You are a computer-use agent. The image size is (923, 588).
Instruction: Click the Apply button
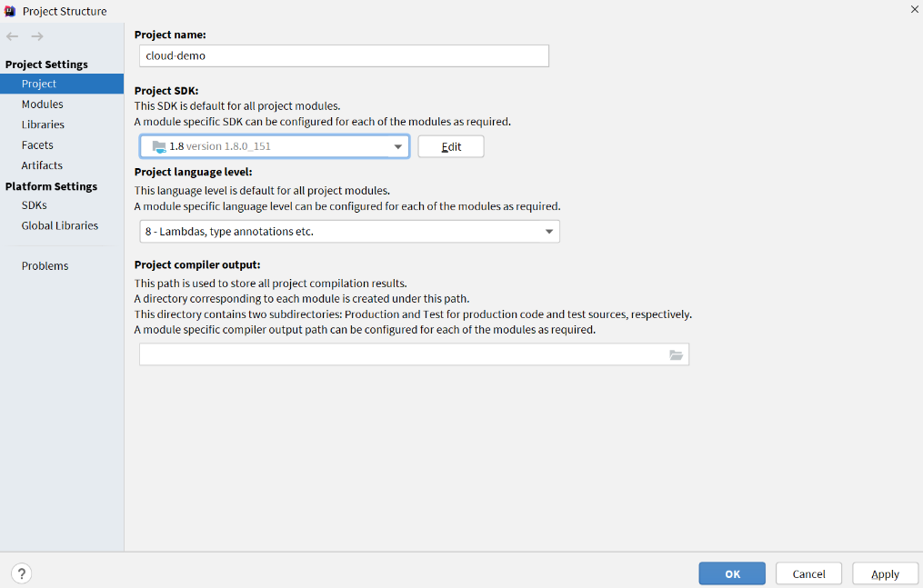[886, 573]
